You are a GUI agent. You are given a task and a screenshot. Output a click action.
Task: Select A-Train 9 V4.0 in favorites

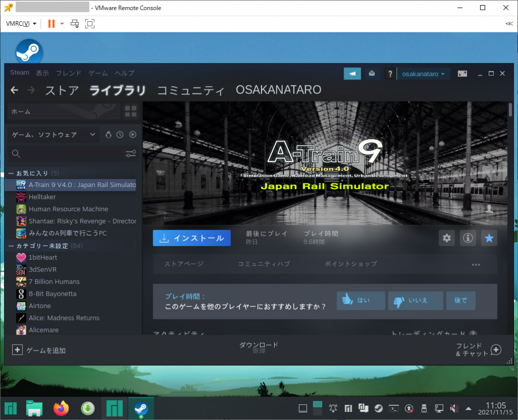point(70,185)
